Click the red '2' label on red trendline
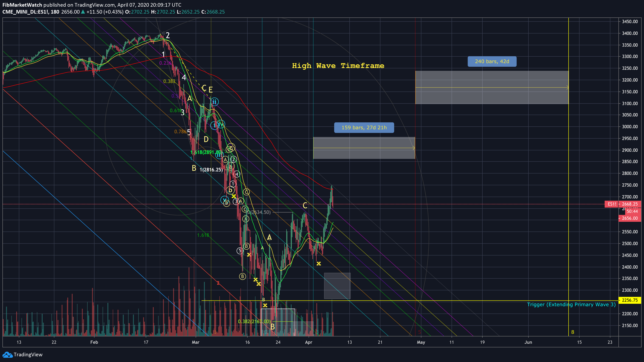The height and width of the screenshot is (362, 644). point(218,283)
